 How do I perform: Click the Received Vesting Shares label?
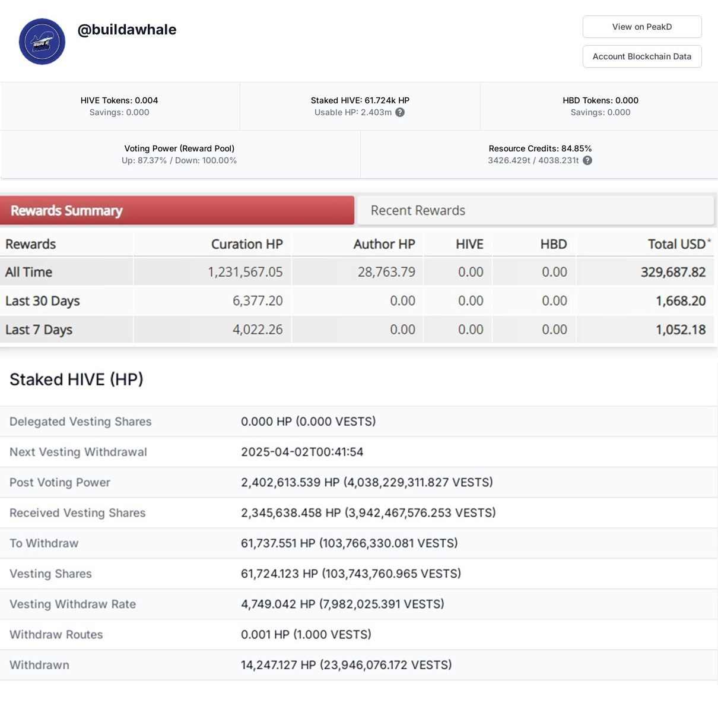point(78,512)
